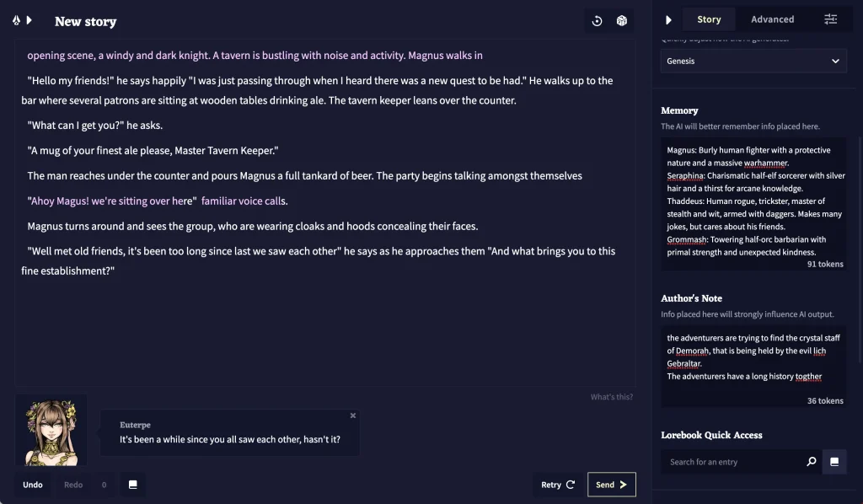Dismiss the Euterpe message bubble
The height and width of the screenshot is (504, 863).
353,416
